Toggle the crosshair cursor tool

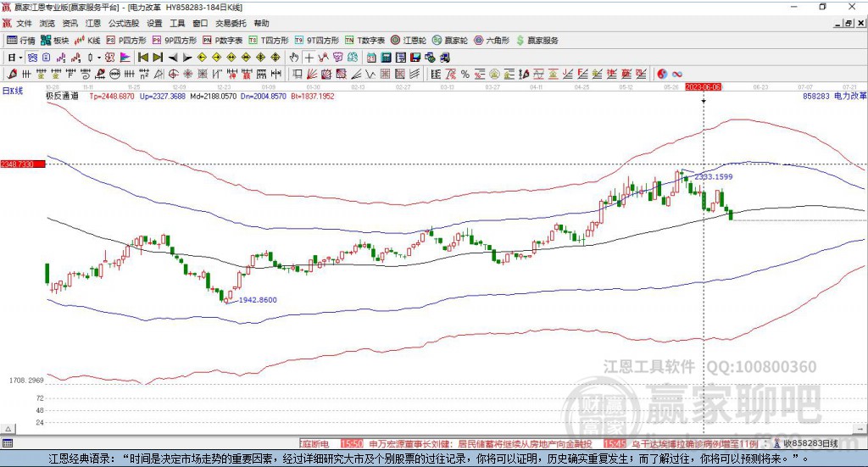[x=309, y=58]
